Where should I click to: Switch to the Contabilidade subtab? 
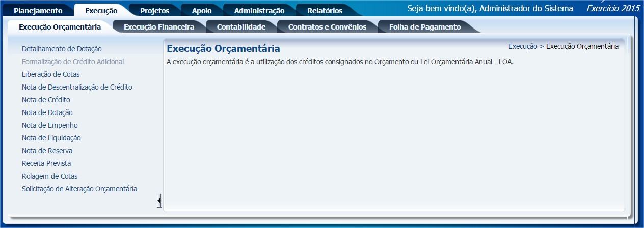[241, 27]
